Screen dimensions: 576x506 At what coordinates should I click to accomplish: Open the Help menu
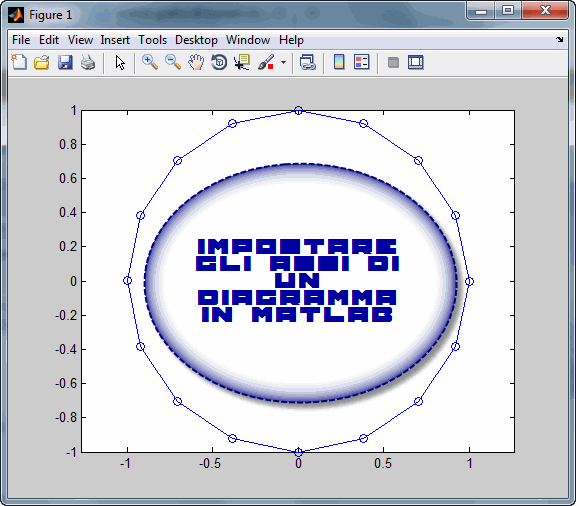coord(291,40)
